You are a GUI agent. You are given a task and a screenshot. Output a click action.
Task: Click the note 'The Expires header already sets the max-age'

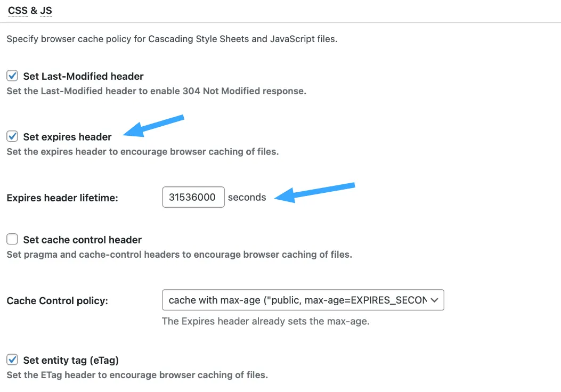click(265, 321)
